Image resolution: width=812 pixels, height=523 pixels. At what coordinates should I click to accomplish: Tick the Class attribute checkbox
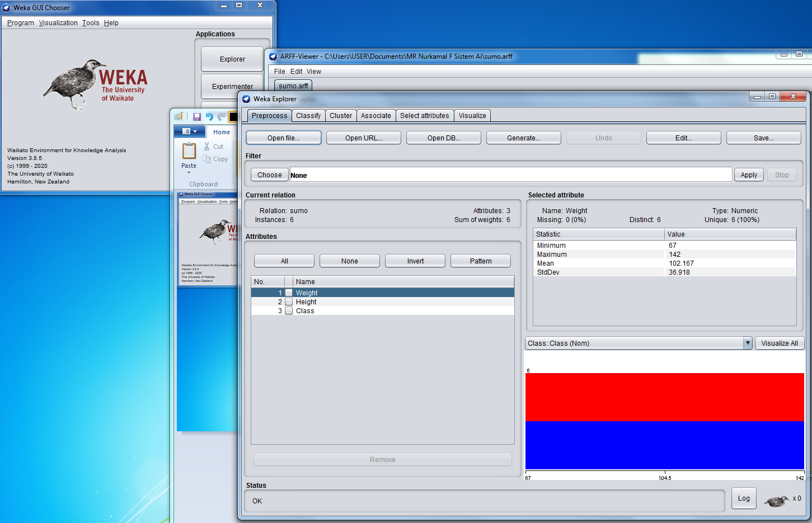click(289, 310)
